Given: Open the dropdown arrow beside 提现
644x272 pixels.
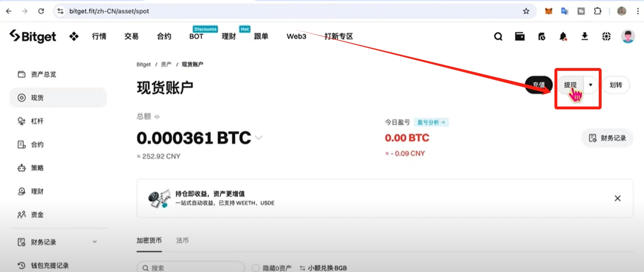Looking at the screenshot, I should pyautogui.click(x=591, y=85).
